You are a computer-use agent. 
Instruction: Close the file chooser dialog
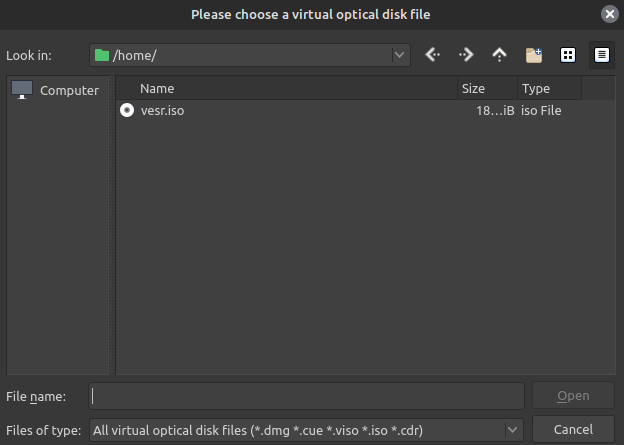[609, 14]
